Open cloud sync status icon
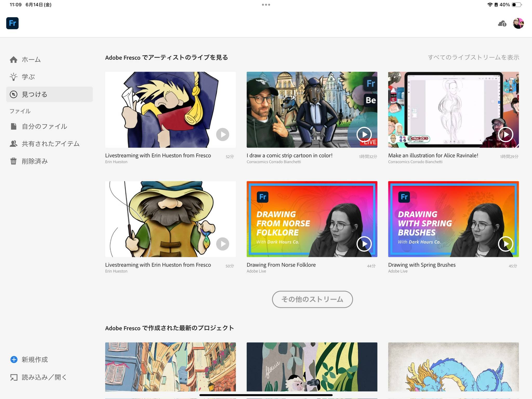 click(502, 24)
